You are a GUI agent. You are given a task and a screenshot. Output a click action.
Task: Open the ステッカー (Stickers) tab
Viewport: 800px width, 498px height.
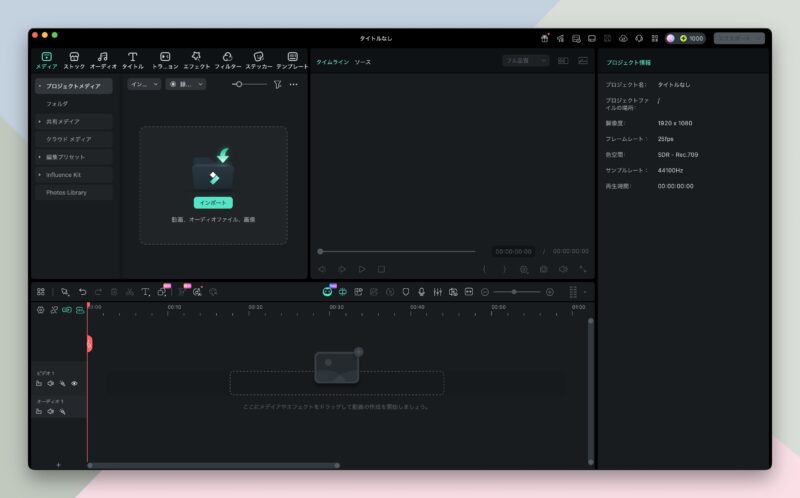(x=259, y=60)
